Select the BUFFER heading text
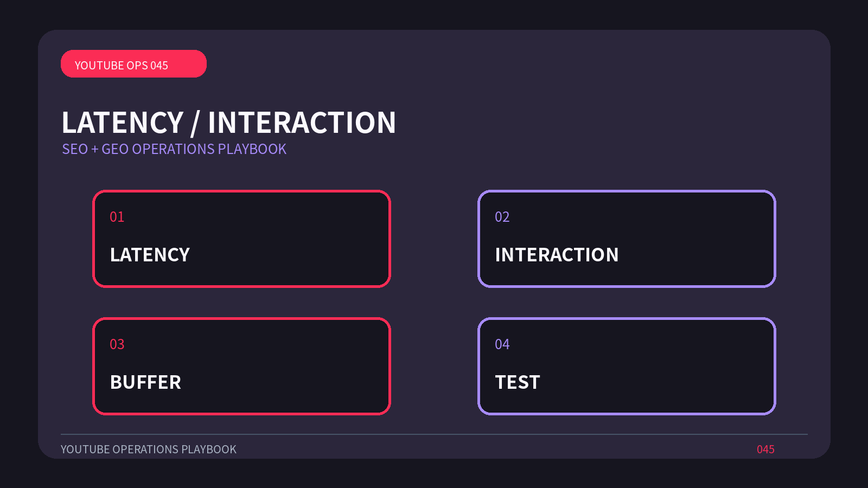 [x=145, y=382]
